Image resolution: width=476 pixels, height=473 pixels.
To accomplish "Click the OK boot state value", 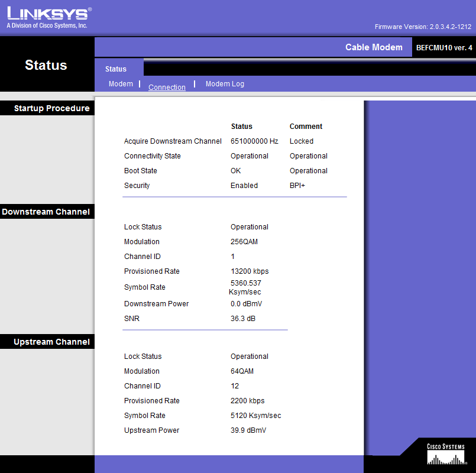I will (x=235, y=171).
